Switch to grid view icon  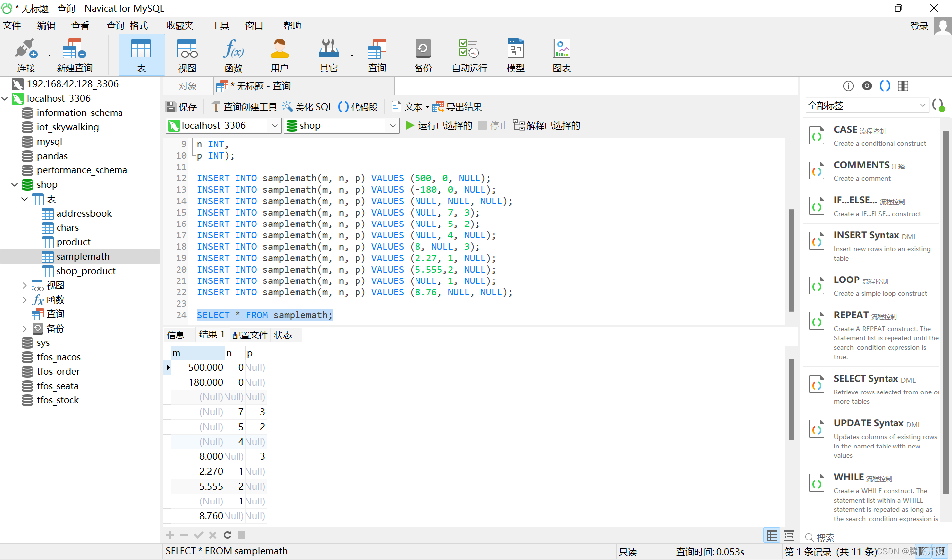pyautogui.click(x=772, y=535)
